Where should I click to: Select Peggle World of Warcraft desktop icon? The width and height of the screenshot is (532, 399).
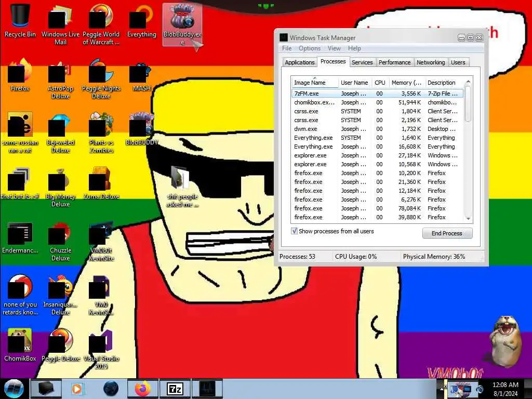click(101, 24)
